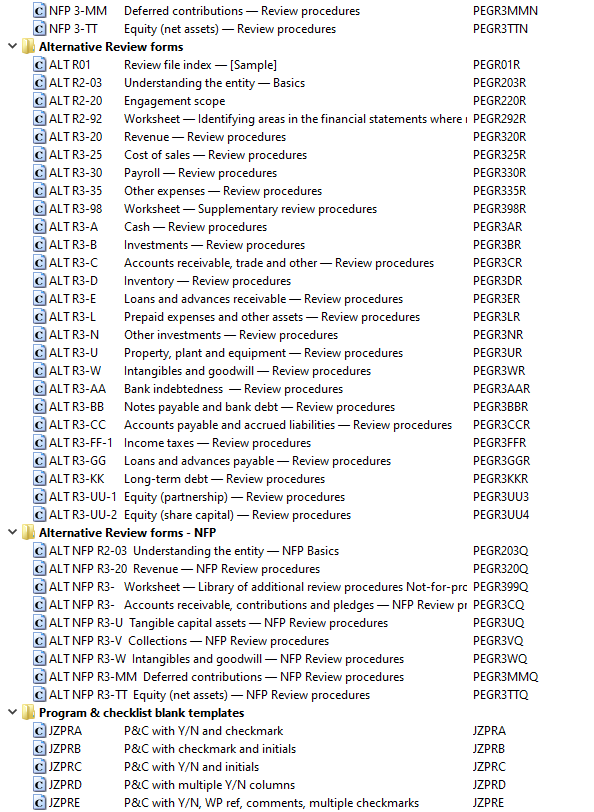Click the document icon for ALT R3-KK Long-term debt
The height and width of the screenshot is (812, 594).
pyautogui.click(x=39, y=478)
